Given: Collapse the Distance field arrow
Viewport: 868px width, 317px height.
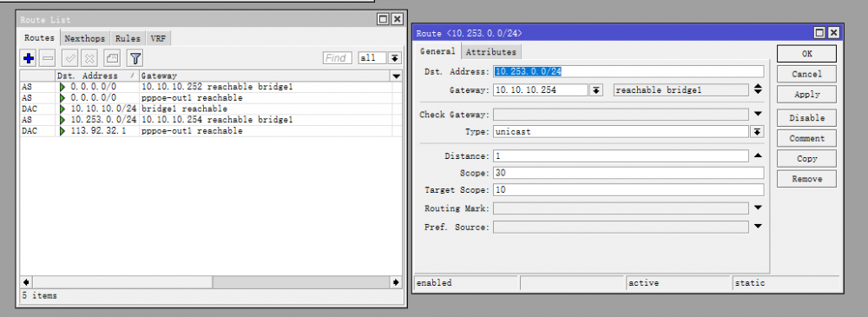Looking at the screenshot, I should (758, 155).
